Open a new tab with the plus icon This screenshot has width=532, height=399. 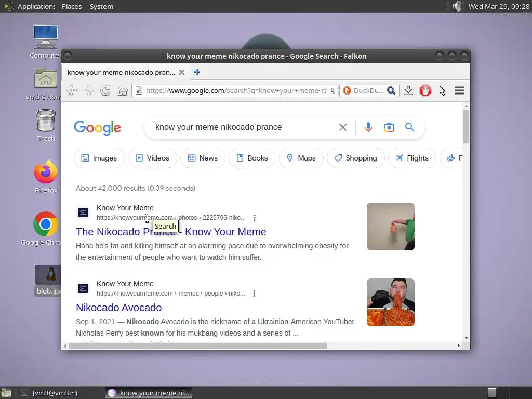click(197, 72)
